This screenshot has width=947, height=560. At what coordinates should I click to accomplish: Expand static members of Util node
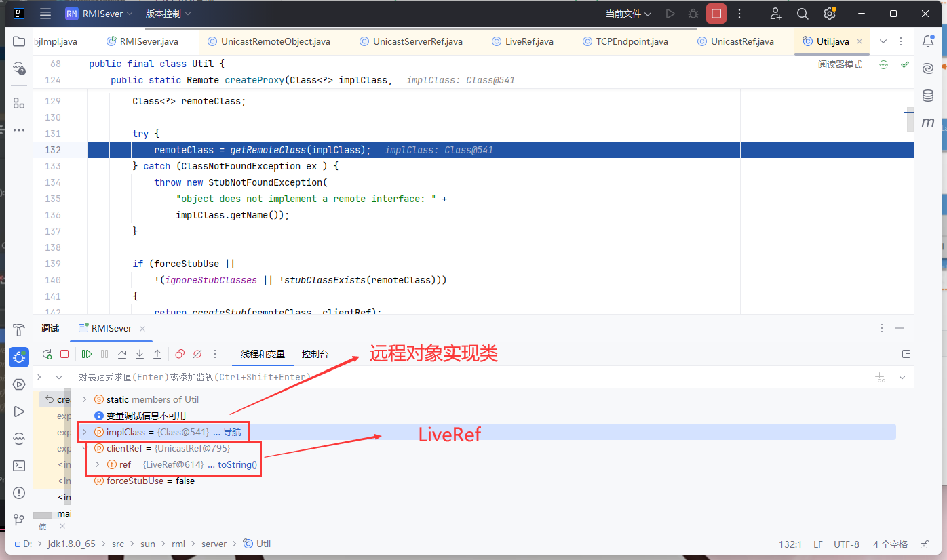(x=85, y=399)
